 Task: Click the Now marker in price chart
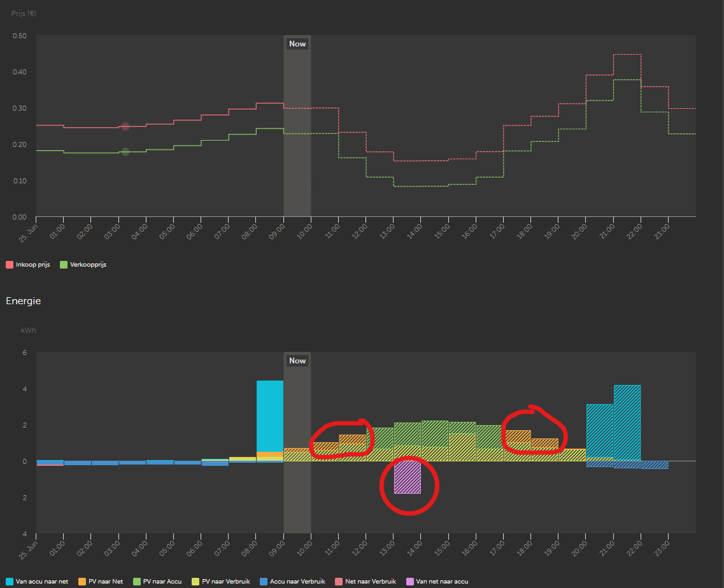297,44
